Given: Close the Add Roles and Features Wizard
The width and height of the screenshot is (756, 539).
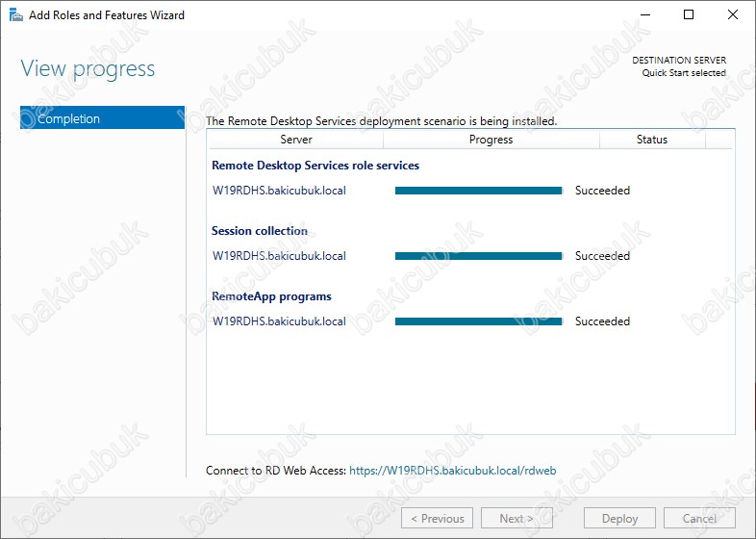Looking at the screenshot, I should click(x=732, y=15).
